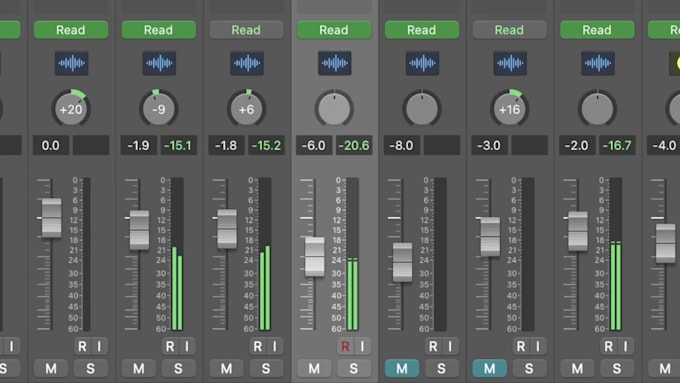680x383 pixels.
Task: Click the -1.9 fader value field
Action: [x=138, y=145]
